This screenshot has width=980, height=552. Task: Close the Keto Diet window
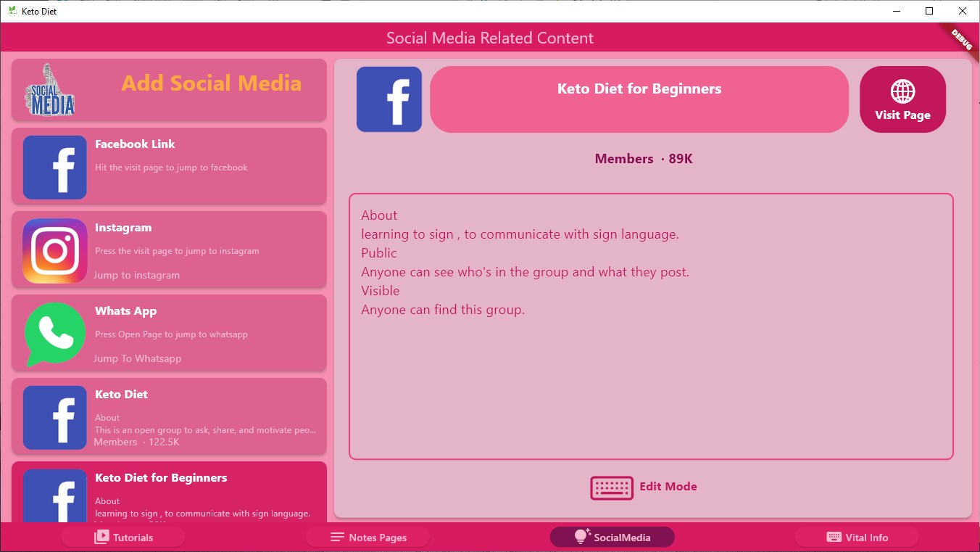click(963, 11)
